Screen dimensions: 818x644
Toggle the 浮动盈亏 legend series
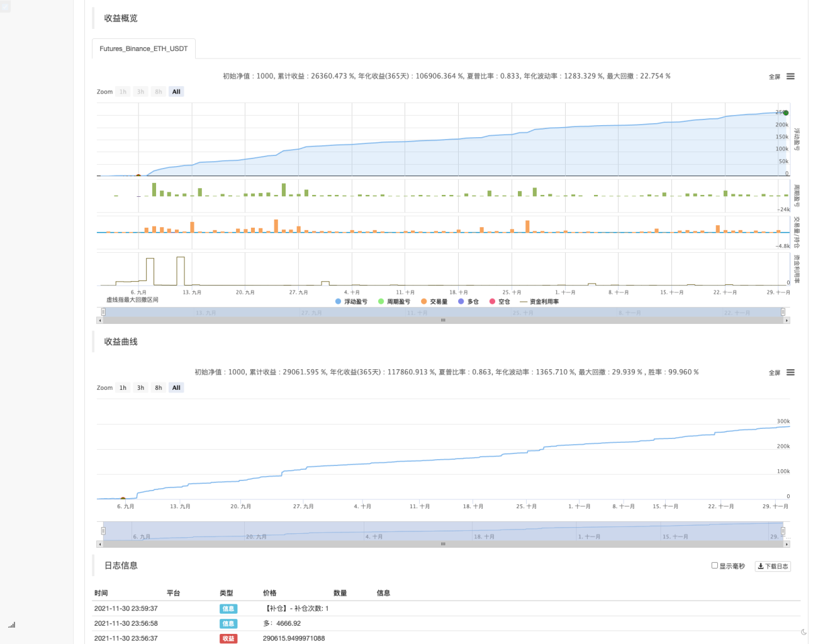coord(352,302)
